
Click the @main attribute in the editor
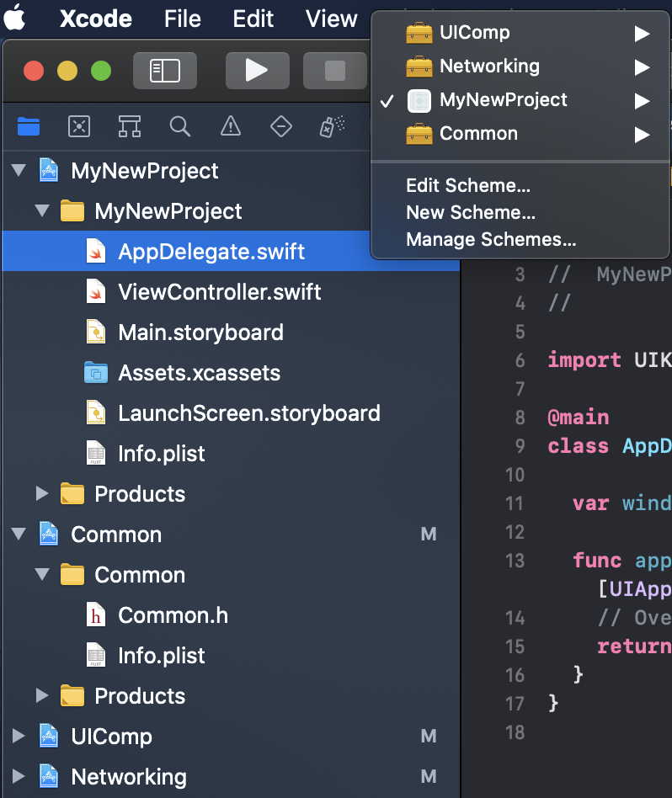pyautogui.click(x=578, y=418)
